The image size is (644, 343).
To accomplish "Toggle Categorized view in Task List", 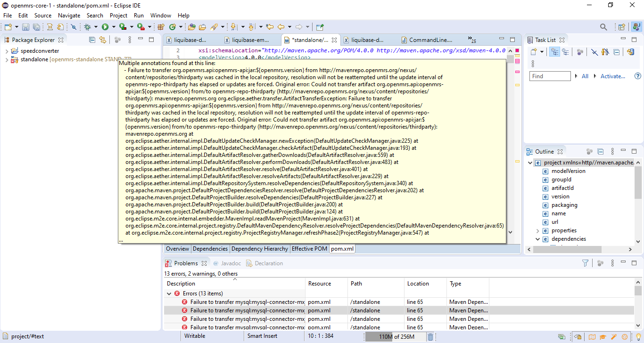I will pos(554,52).
